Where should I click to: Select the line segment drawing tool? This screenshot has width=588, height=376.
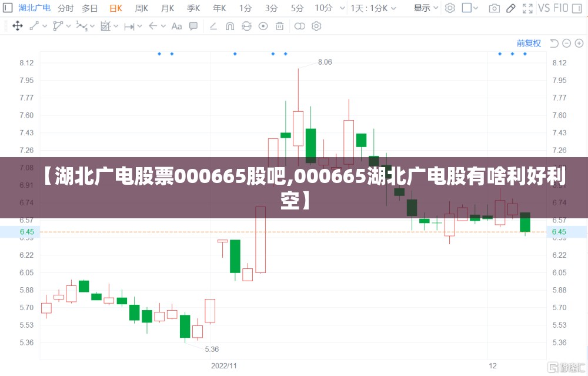point(34,26)
